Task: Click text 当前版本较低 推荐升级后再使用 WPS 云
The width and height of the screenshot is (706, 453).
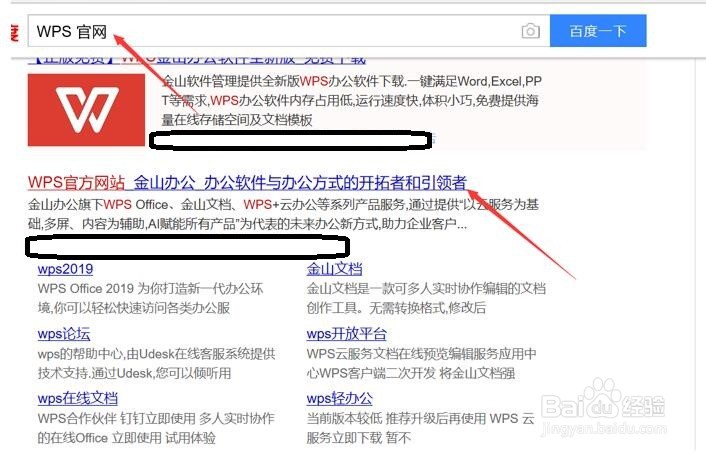Action: 421,418
